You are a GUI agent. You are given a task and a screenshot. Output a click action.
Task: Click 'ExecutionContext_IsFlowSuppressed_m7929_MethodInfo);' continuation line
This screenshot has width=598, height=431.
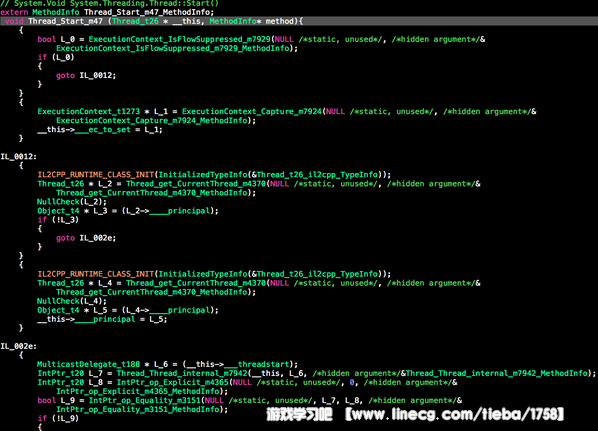177,48
